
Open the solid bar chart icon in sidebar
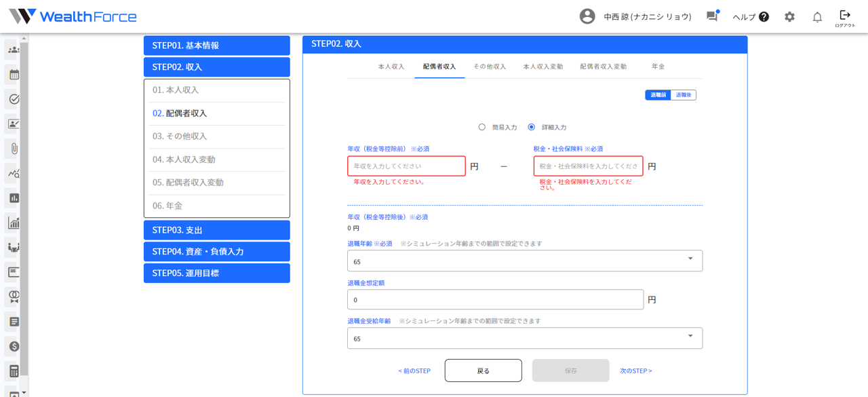(x=13, y=198)
